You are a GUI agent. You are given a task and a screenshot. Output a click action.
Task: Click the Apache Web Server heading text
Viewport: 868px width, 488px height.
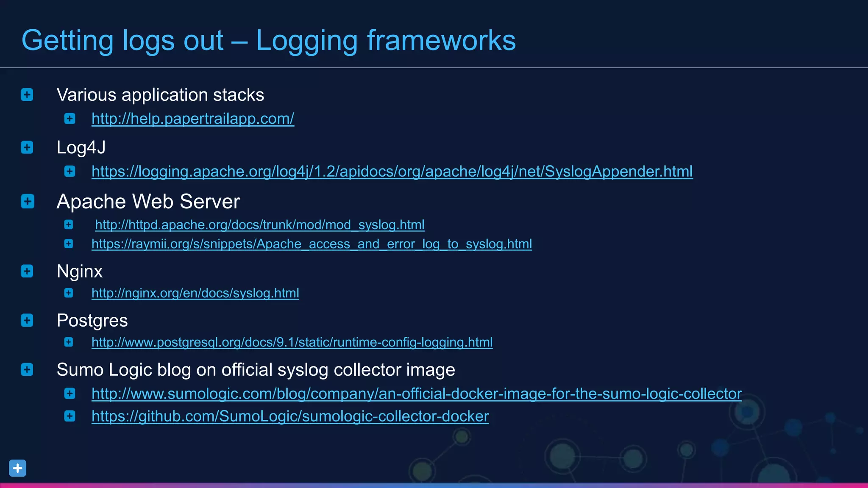click(148, 202)
